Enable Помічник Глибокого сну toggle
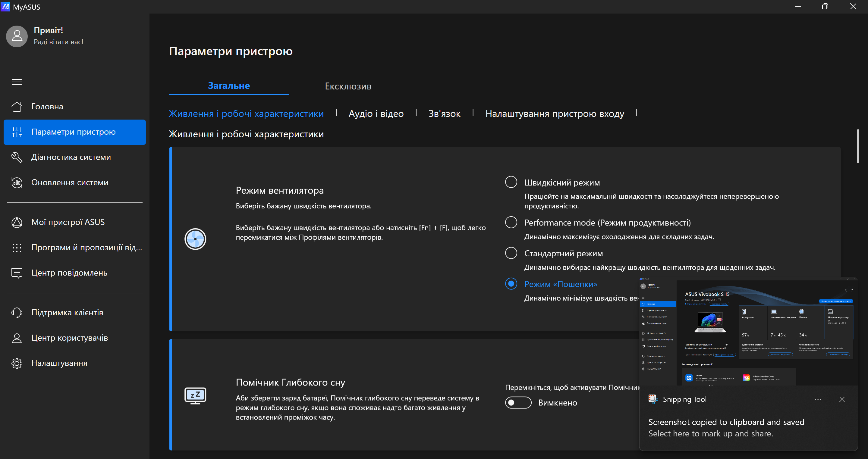 click(x=518, y=403)
